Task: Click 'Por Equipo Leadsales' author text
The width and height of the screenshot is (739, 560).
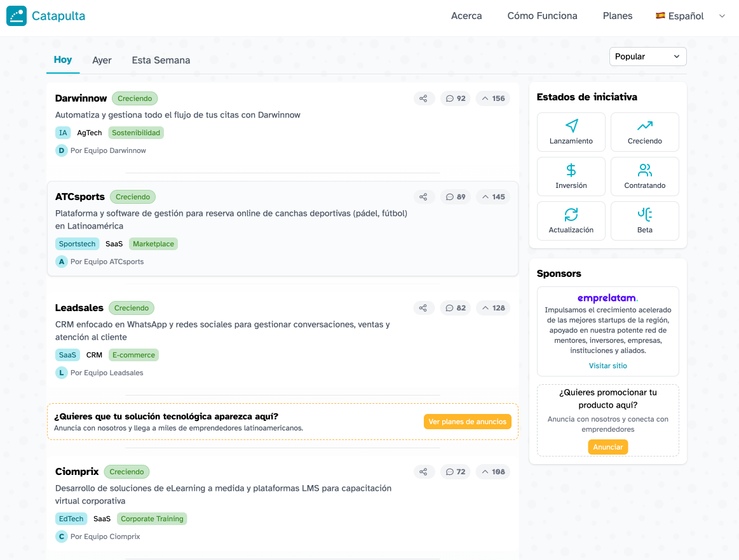Action: click(x=107, y=373)
